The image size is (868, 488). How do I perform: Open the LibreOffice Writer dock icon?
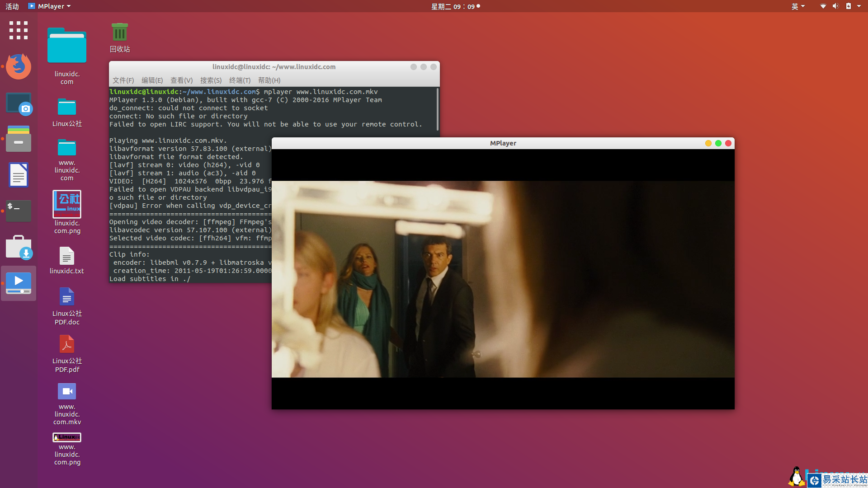point(19,175)
